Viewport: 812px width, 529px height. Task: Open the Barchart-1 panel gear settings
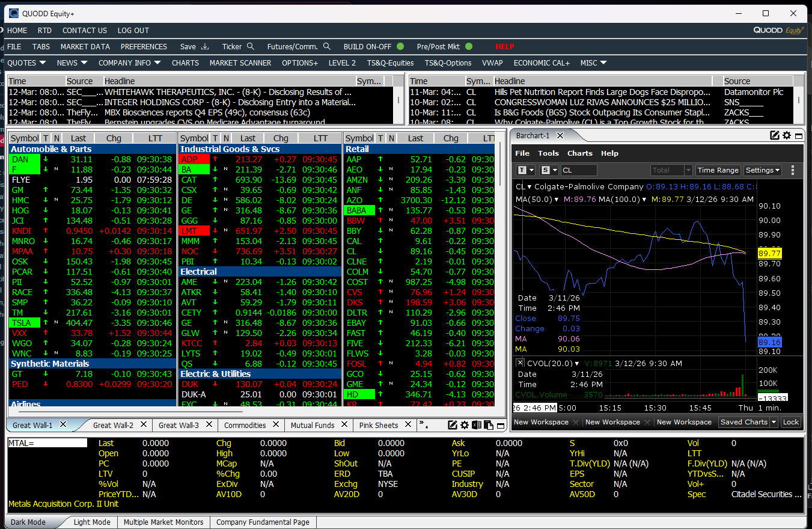pyautogui.click(x=787, y=136)
